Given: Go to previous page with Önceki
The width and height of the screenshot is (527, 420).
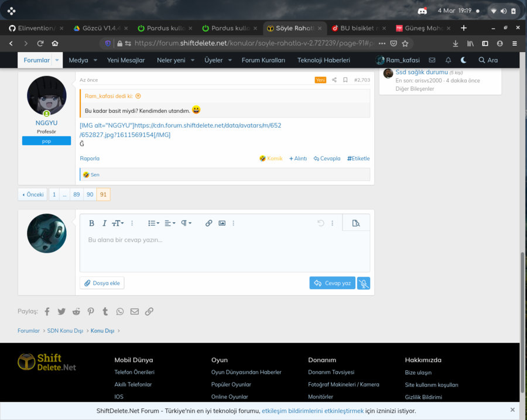Looking at the screenshot, I should 33,194.
